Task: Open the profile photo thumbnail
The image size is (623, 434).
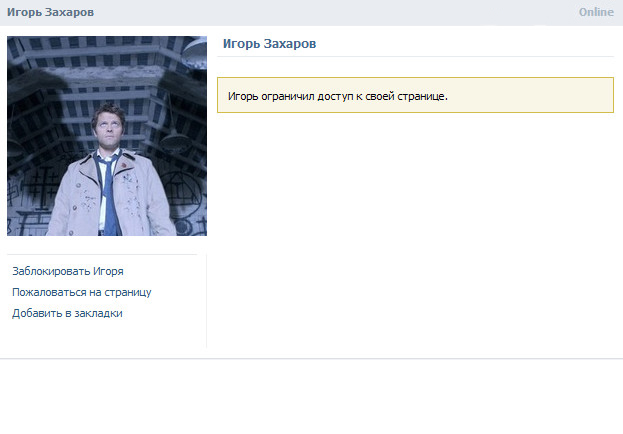Action: click(x=107, y=136)
